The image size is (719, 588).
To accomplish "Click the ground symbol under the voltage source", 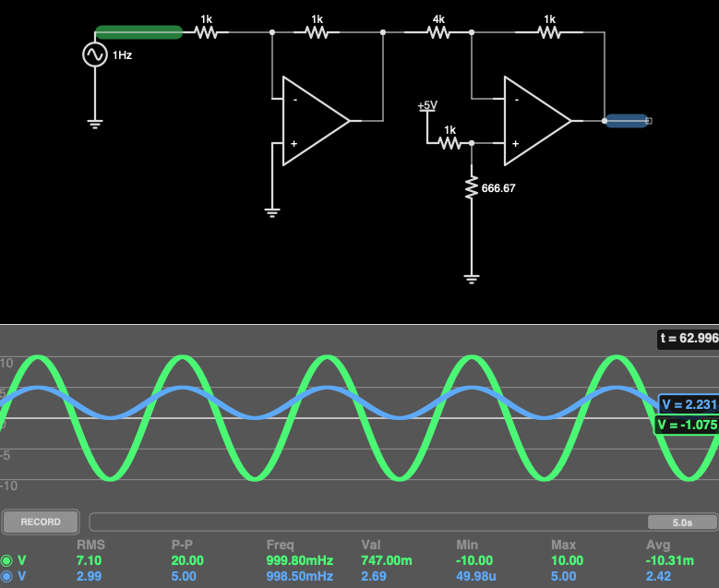I will [95, 124].
